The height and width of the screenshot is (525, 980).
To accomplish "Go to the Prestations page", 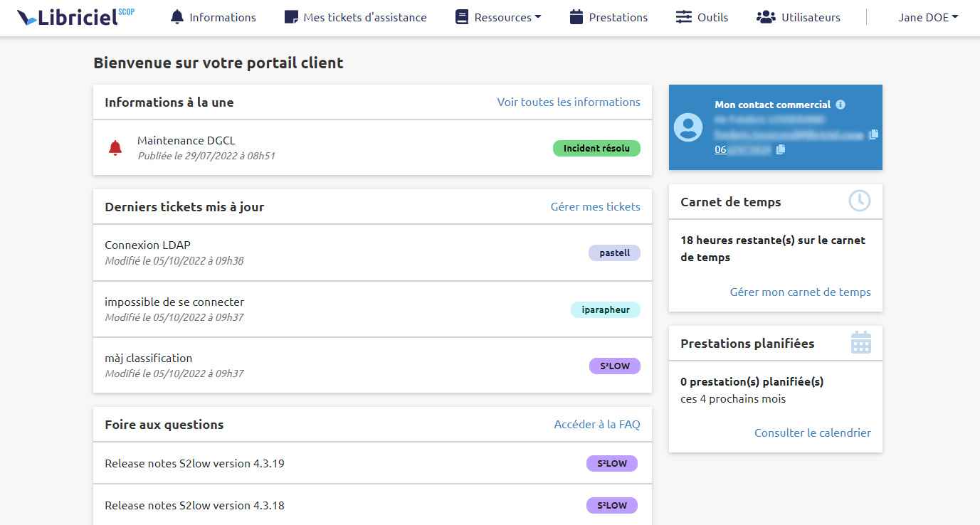I will point(609,17).
